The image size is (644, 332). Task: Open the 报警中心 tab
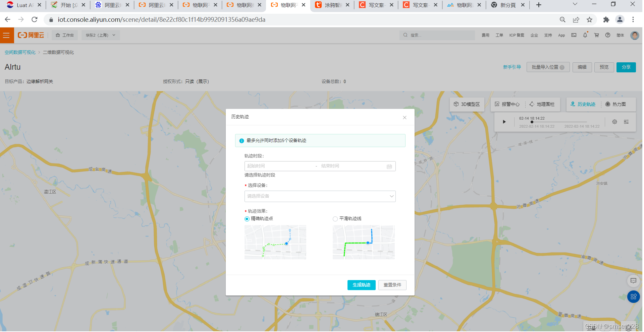click(x=507, y=105)
